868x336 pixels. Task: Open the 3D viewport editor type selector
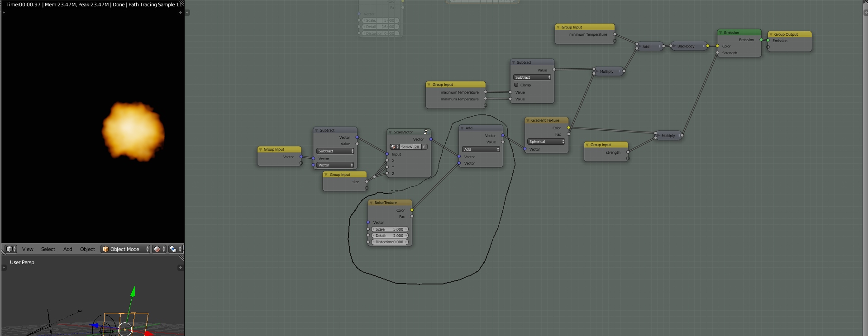(x=11, y=249)
